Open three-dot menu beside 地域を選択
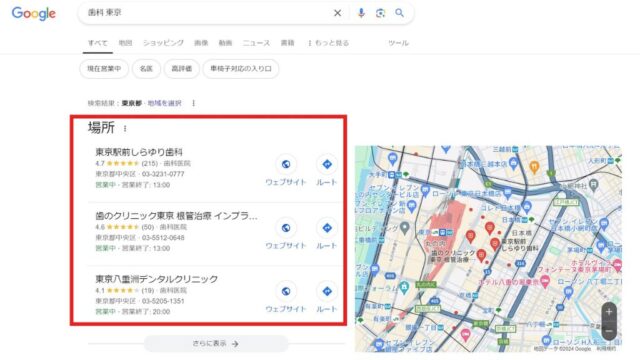The image size is (640, 360). 193,103
